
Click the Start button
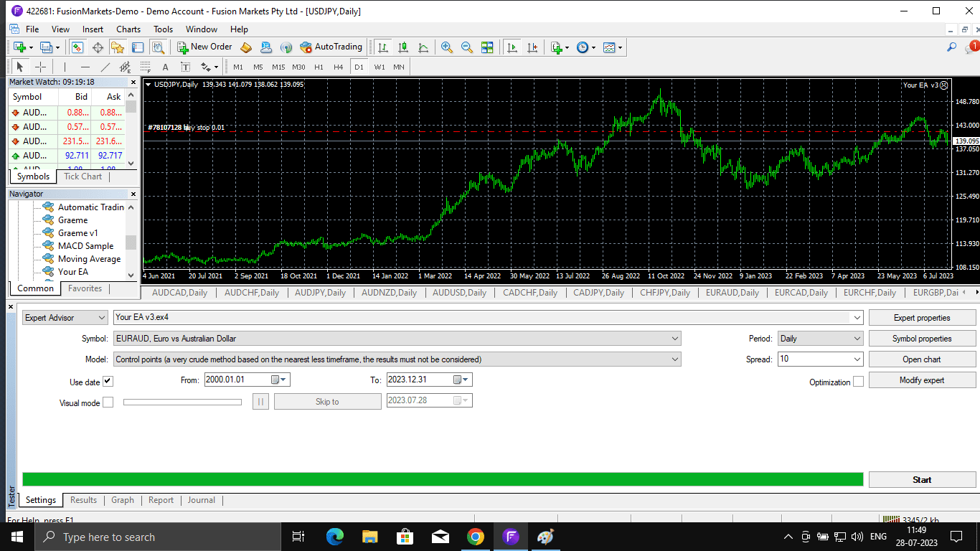click(922, 480)
